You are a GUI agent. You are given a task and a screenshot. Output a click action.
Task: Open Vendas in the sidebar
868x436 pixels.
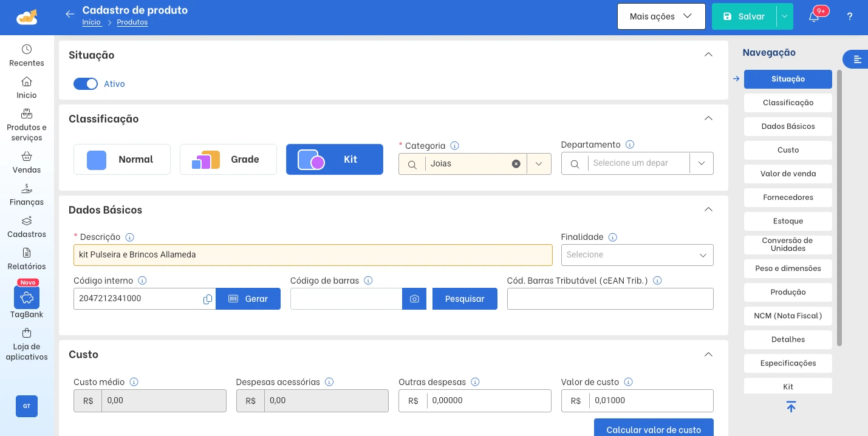click(x=27, y=162)
